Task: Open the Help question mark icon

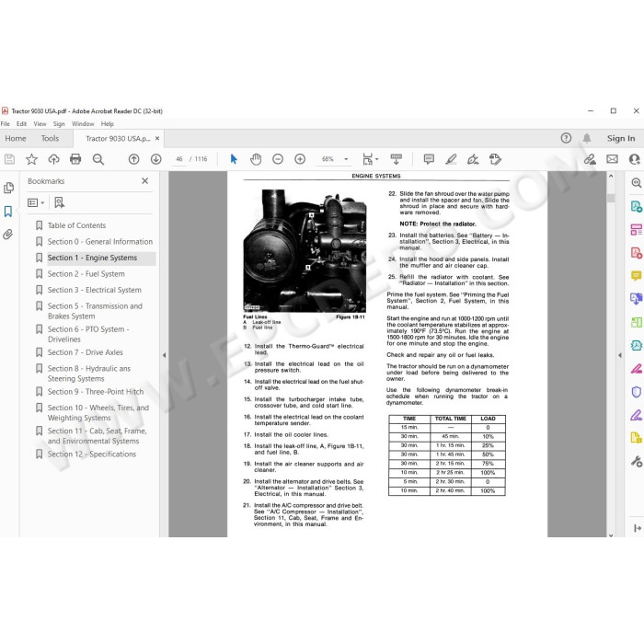Action: [566, 138]
